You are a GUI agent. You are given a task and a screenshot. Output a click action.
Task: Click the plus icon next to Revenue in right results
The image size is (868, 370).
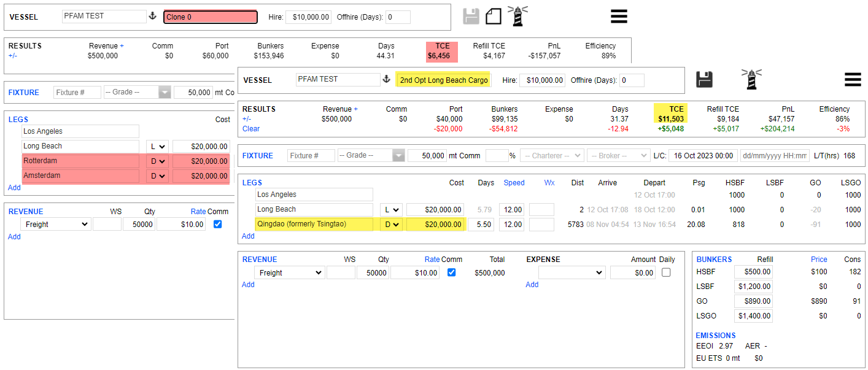355,109
